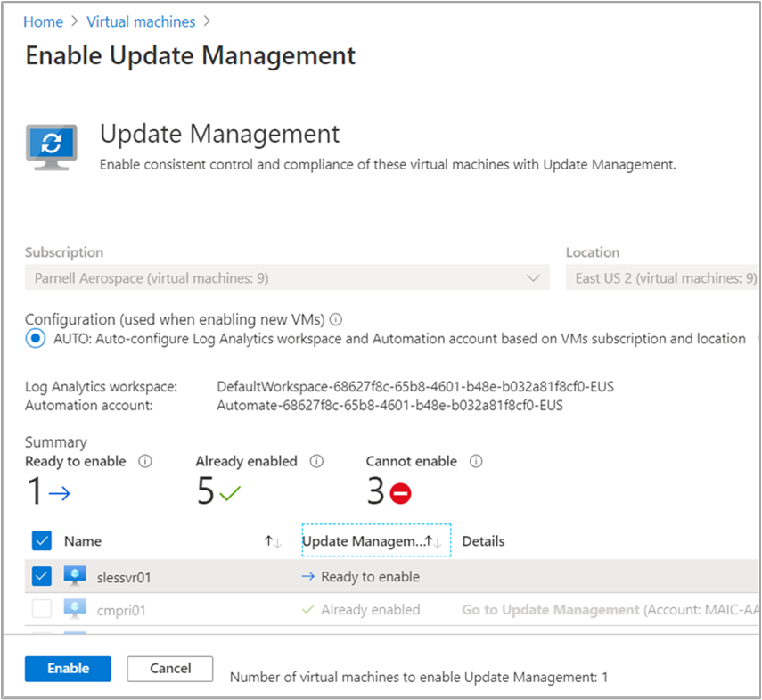
Task: Uncheck the slessvr01 row checkbox
Action: [x=42, y=577]
